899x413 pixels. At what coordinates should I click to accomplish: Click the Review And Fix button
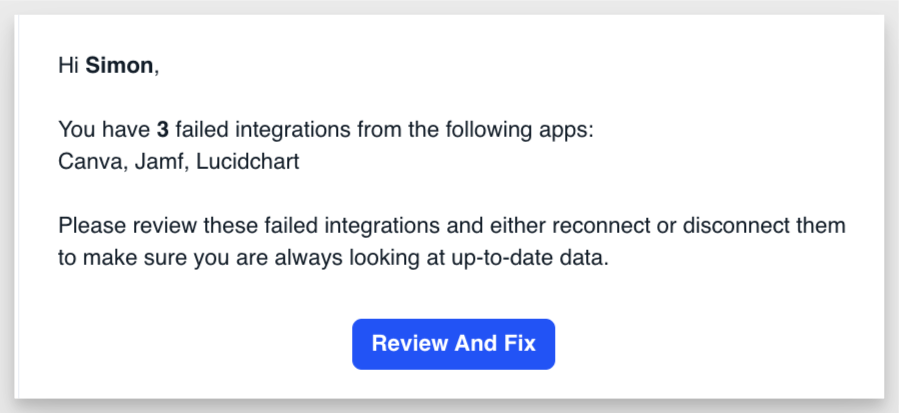[453, 344]
